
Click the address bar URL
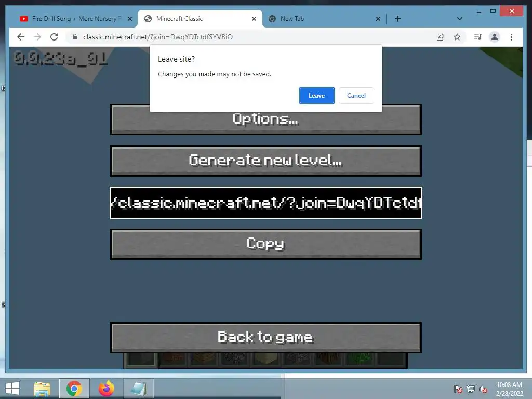tap(158, 37)
